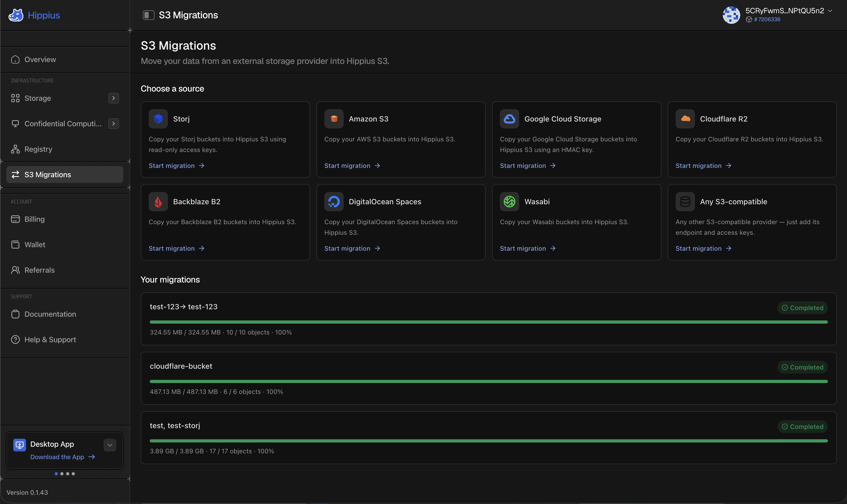Start migration from DigitalOcean Spaces
Screen dimensions: 847x504
pos(352,249)
